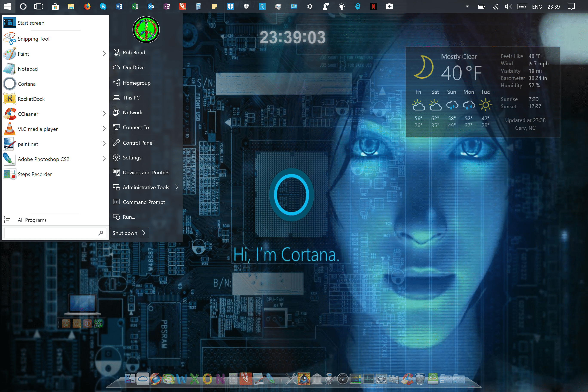This screenshot has width=588, height=392.
Task: Open Wi-Fi network flyout in tray
Action: point(495,7)
